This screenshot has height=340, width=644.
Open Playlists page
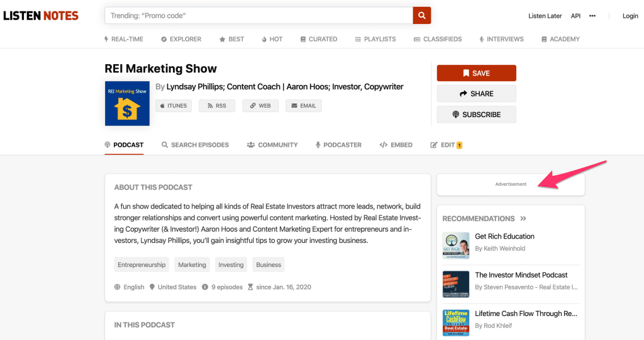[x=375, y=39]
